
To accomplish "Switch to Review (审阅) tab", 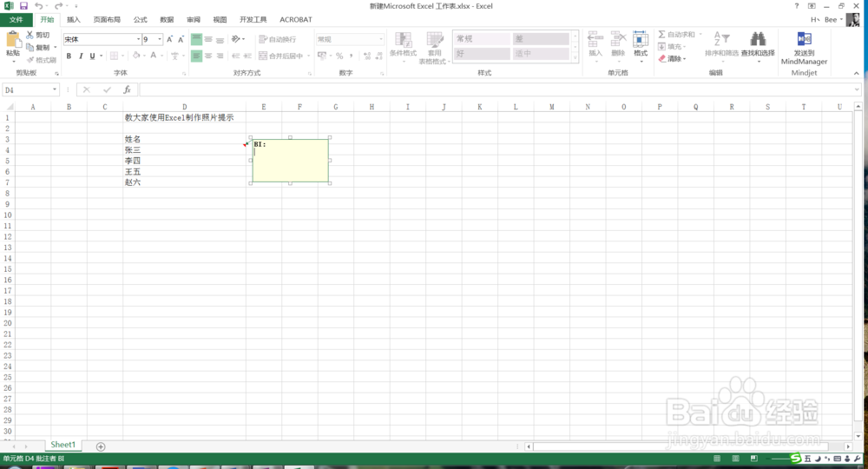I will tap(194, 20).
